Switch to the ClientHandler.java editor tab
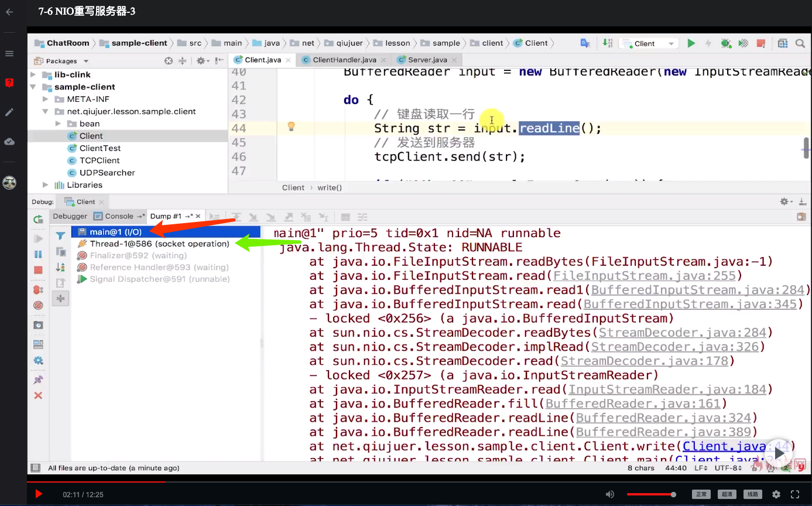This screenshot has width=812, height=506. [x=344, y=60]
